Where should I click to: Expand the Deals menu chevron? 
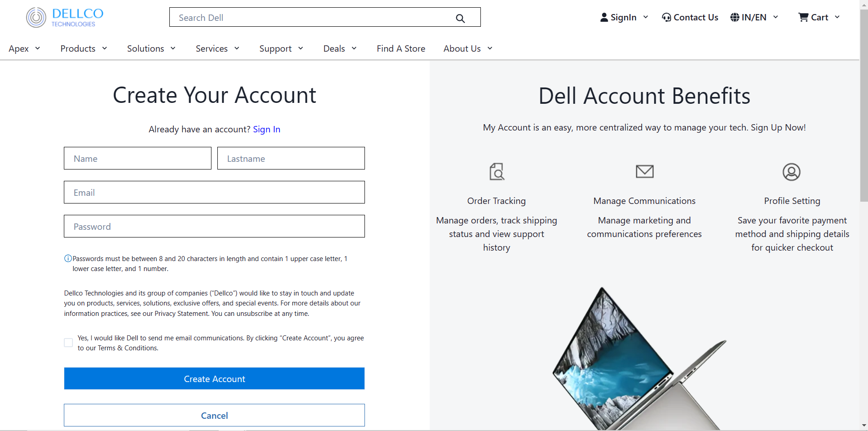coord(354,48)
